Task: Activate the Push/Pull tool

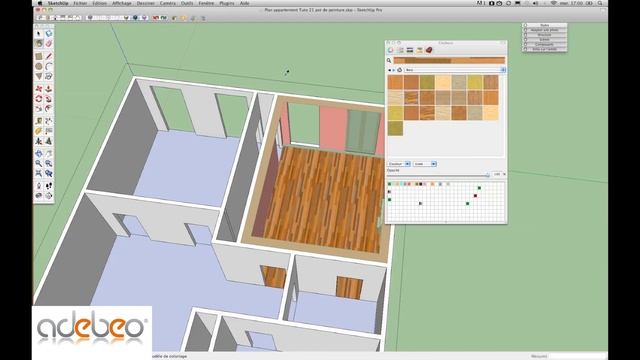Action: (49, 89)
